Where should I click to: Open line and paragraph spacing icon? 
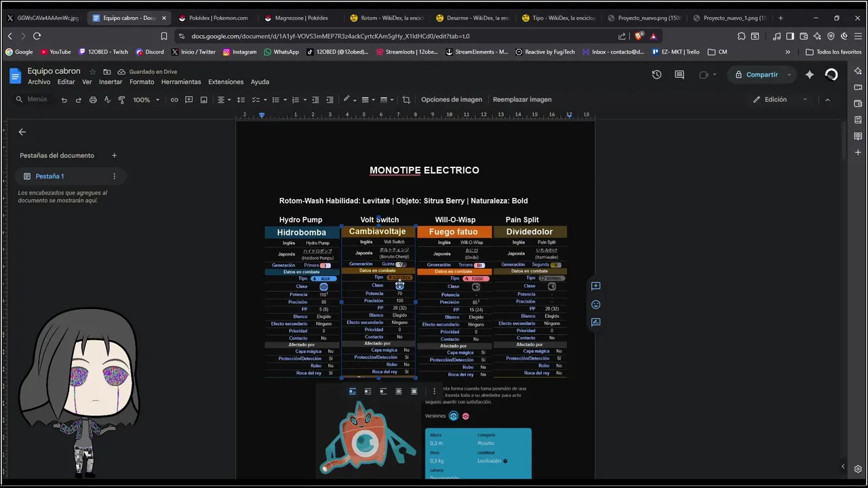pyautogui.click(x=241, y=100)
